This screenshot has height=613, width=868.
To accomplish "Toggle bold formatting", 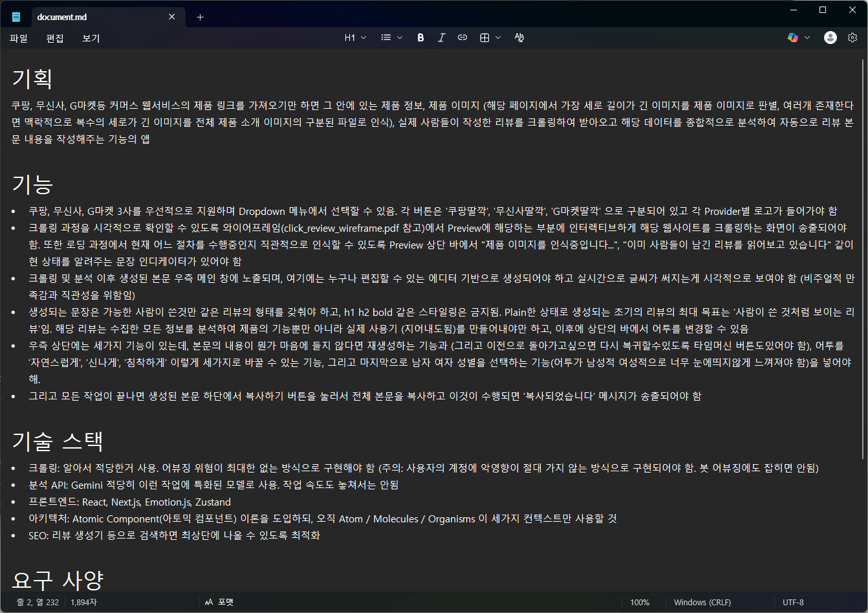I will pos(420,38).
